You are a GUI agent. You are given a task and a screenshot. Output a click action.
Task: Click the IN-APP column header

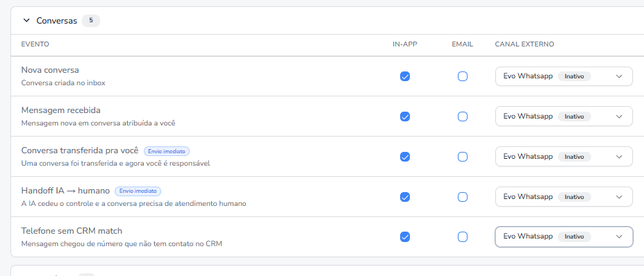coord(405,44)
